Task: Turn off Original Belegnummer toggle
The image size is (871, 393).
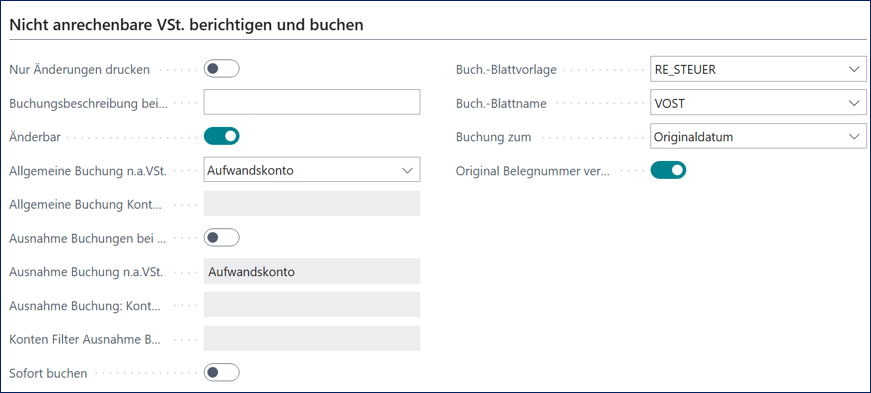Action: click(x=668, y=170)
